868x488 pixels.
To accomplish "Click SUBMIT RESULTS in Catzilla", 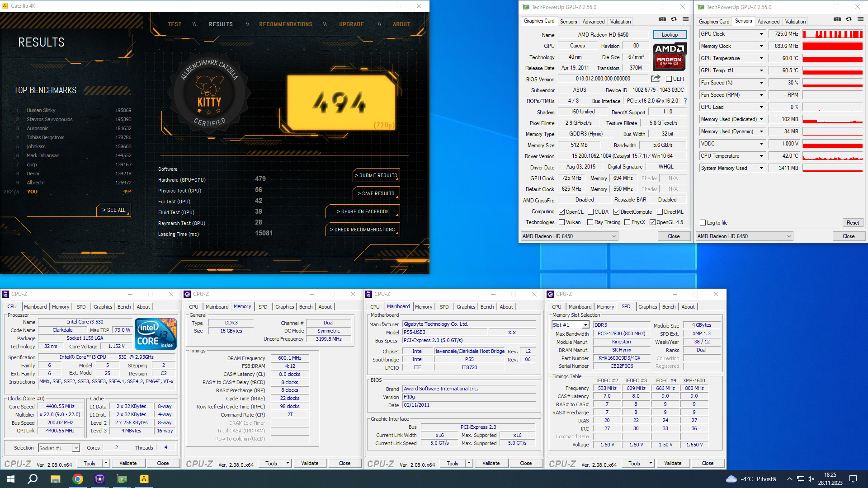I will click(376, 175).
